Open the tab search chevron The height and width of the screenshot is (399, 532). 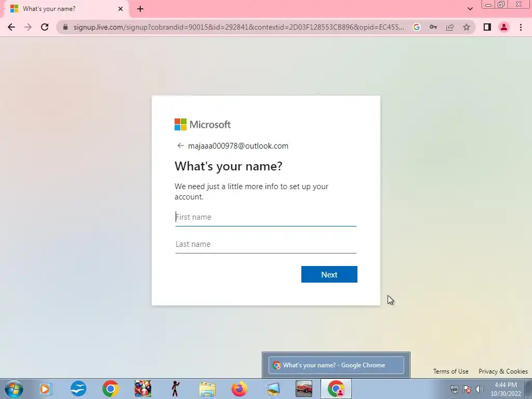(470, 9)
